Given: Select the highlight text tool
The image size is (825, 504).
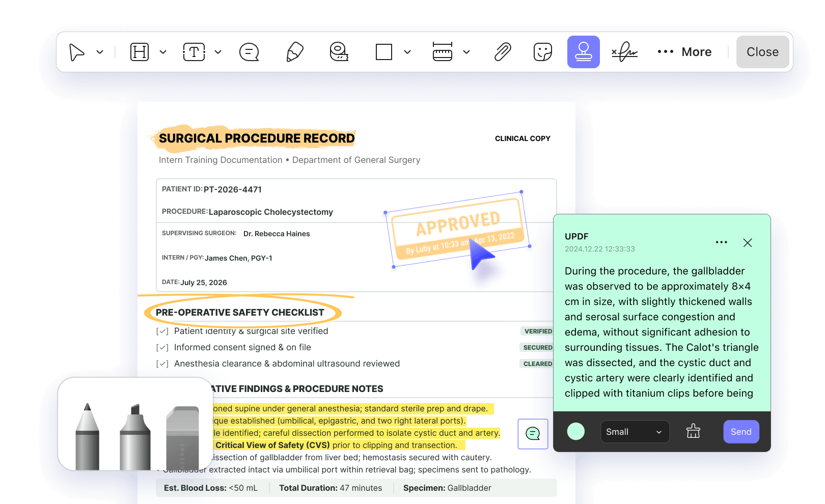Looking at the screenshot, I should tap(140, 52).
